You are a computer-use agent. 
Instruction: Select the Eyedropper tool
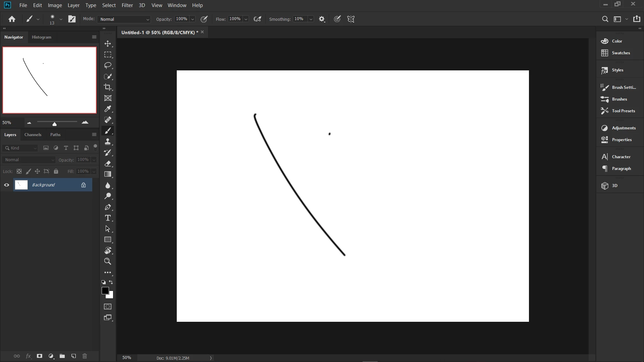point(108,109)
